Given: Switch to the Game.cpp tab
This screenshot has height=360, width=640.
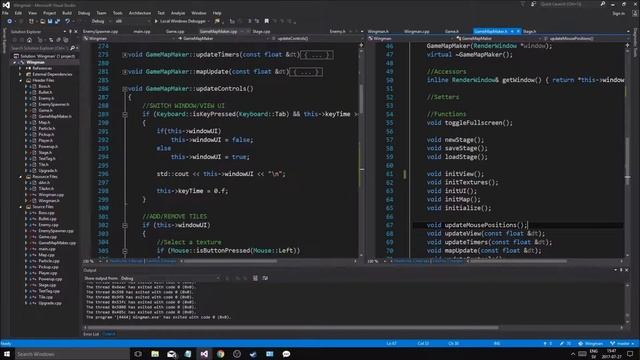Looking at the screenshot, I should (175, 31).
